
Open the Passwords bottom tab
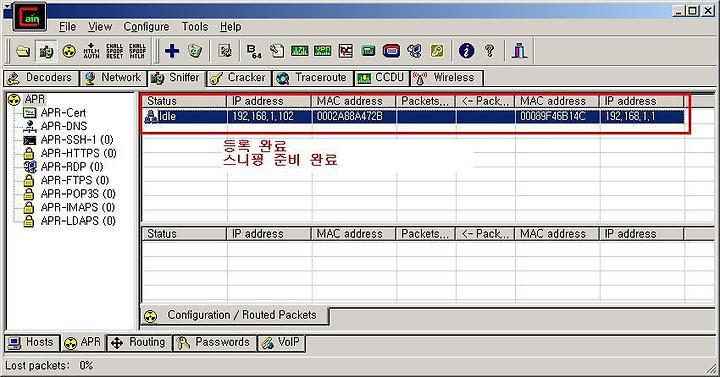[215, 343]
